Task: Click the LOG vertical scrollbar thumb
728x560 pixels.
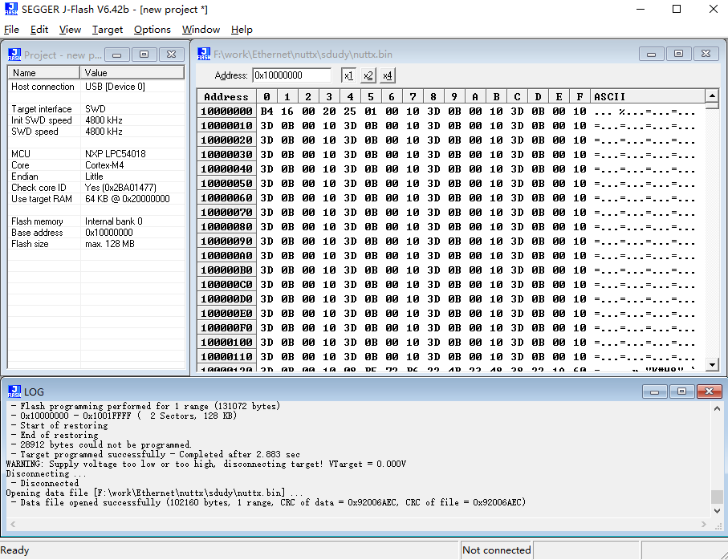Action: [717, 497]
